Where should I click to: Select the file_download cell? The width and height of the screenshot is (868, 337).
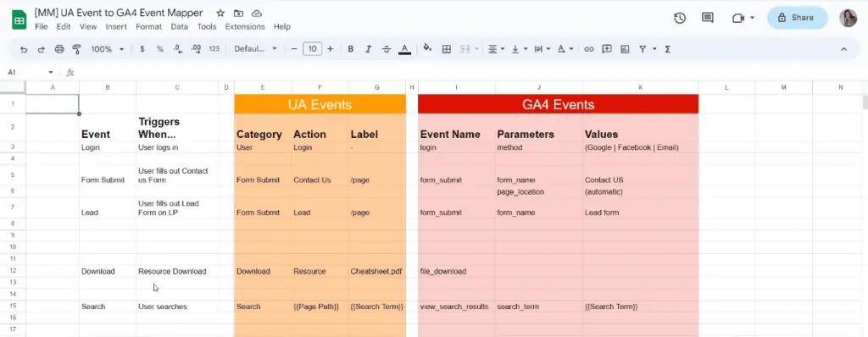pyautogui.click(x=456, y=271)
